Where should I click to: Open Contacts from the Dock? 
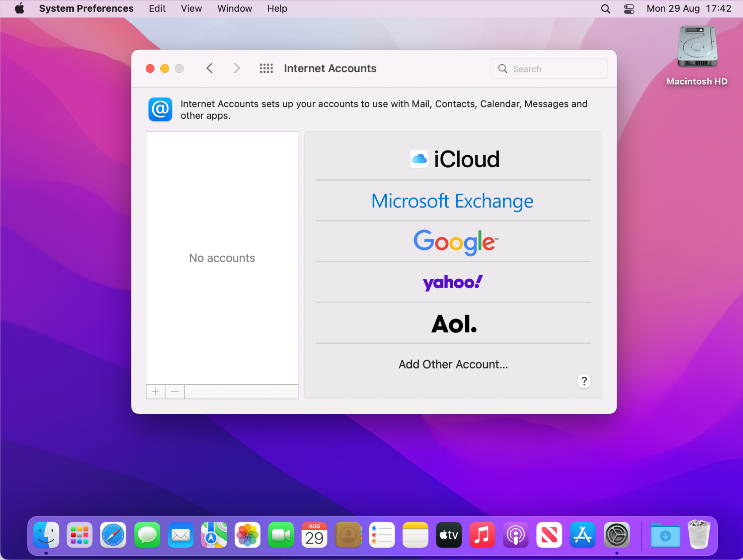(348, 535)
